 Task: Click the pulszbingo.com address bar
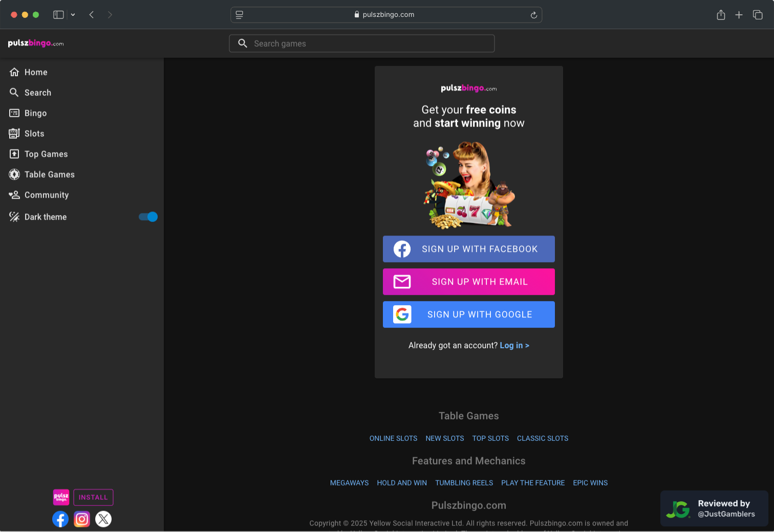[x=386, y=15]
